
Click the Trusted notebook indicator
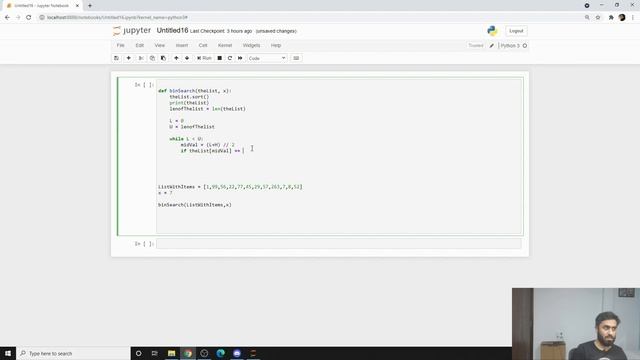[x=476, y=46]
